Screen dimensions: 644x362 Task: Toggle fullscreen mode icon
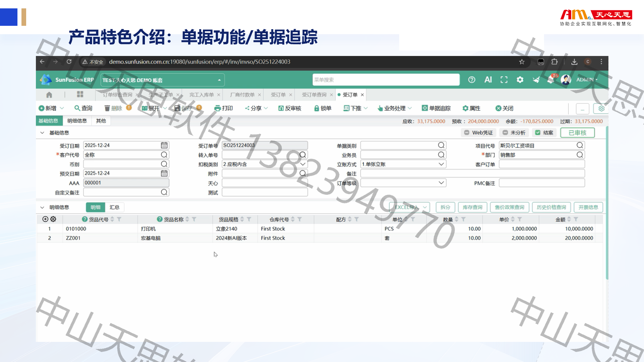click(504, 80)
